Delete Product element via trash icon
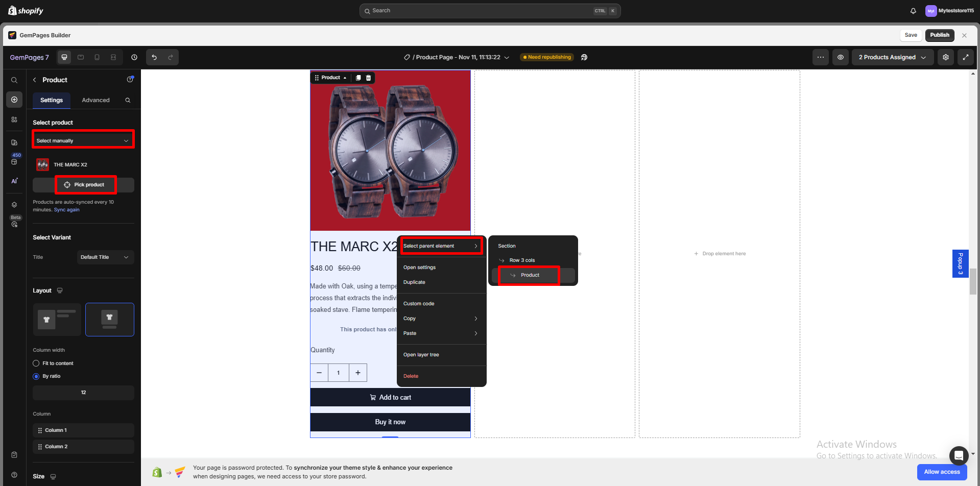 point(368,78)
